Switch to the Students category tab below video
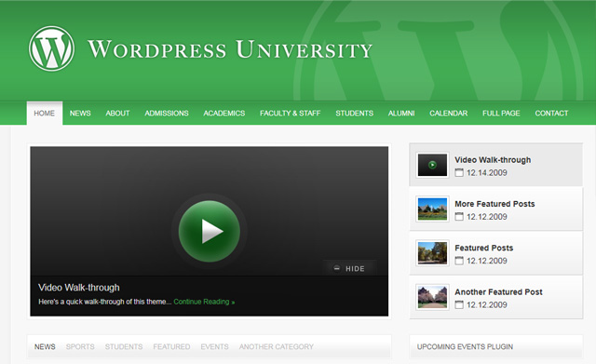596x364 pixels. click(124, 347)
